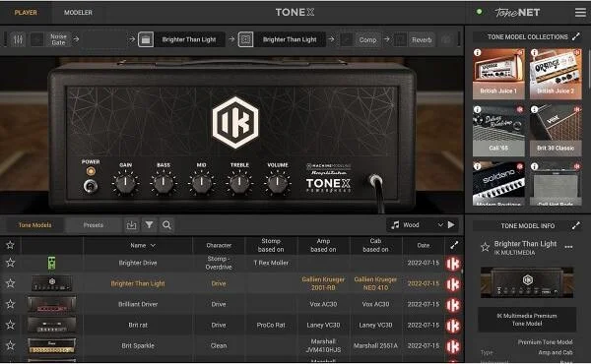Switch to the MODELER tab

[x=78, y=13]
